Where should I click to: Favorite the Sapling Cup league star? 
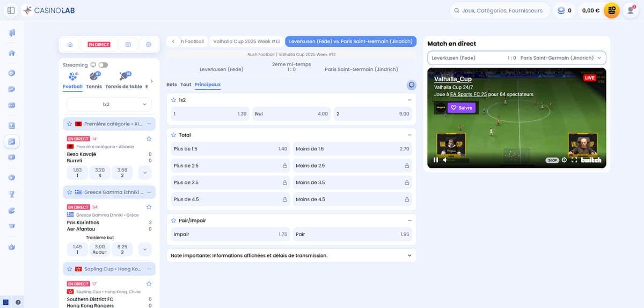[x=70, y=269]
